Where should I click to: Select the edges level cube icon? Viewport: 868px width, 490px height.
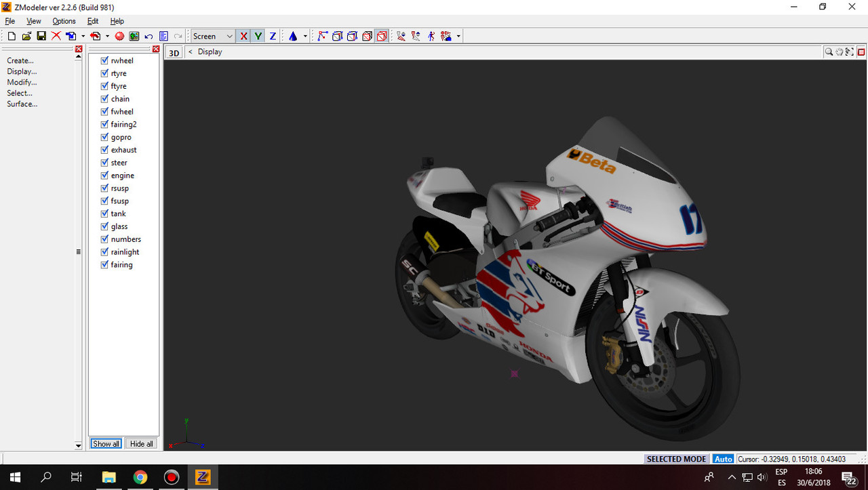[x=337, y=36]
